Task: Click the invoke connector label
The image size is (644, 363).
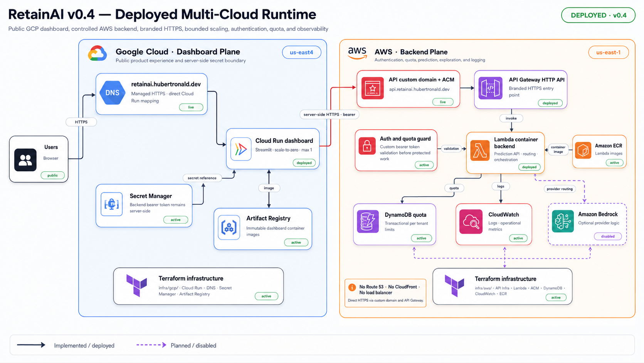Action: 511,118
